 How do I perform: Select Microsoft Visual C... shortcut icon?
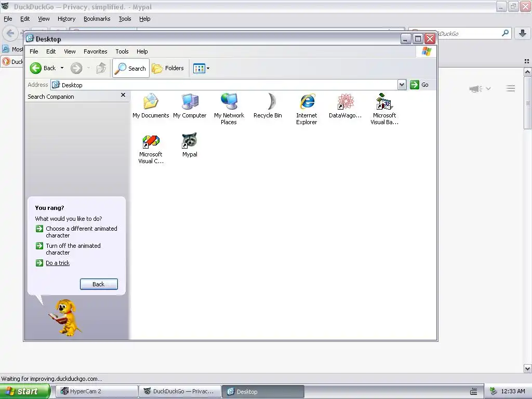(151, 148)
